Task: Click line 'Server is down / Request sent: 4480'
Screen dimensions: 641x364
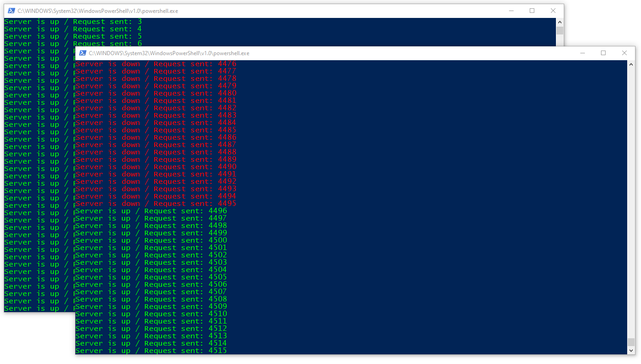Action: (156, 93)
